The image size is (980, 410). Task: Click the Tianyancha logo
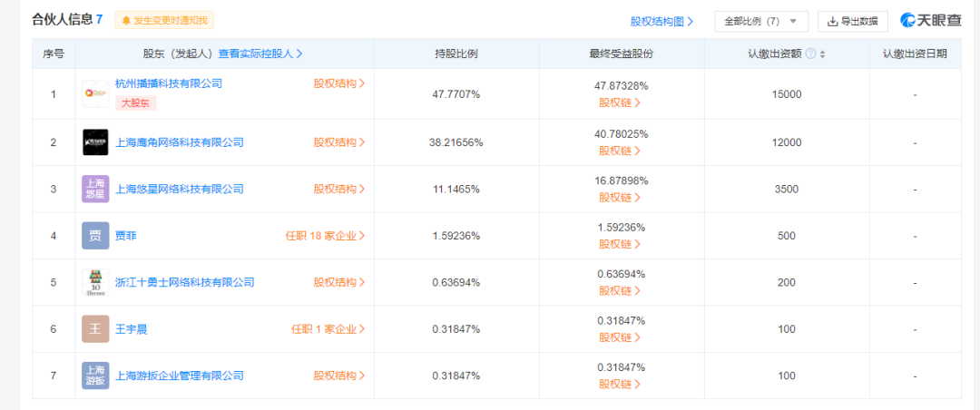click(930, 21)
